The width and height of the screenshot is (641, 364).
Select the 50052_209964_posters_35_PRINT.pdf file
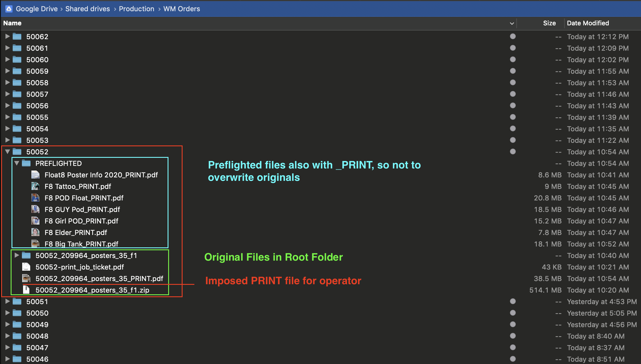pos(99,278)
